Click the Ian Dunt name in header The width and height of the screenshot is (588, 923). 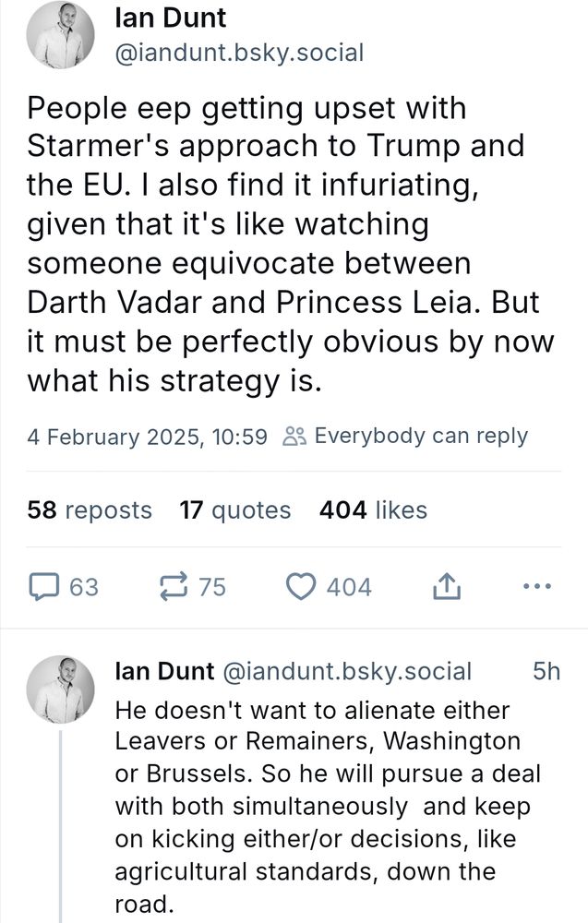[170, 17]
